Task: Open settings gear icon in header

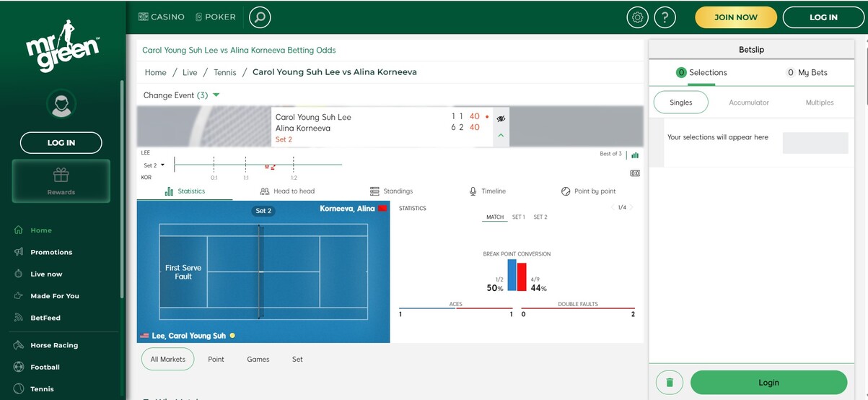Action: pos(637,17)
